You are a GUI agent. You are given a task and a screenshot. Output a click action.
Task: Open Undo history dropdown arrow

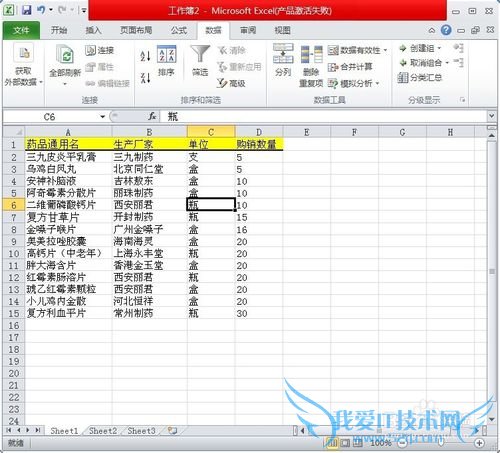(x=51, y=10)
